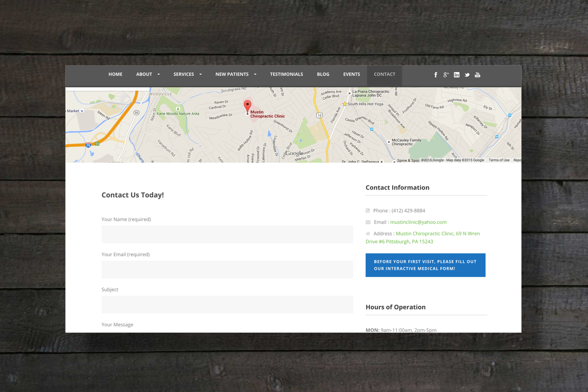Screen dimensions: 588x392
Task: Click the Hours of Operation heading
Action: point(395,307)
